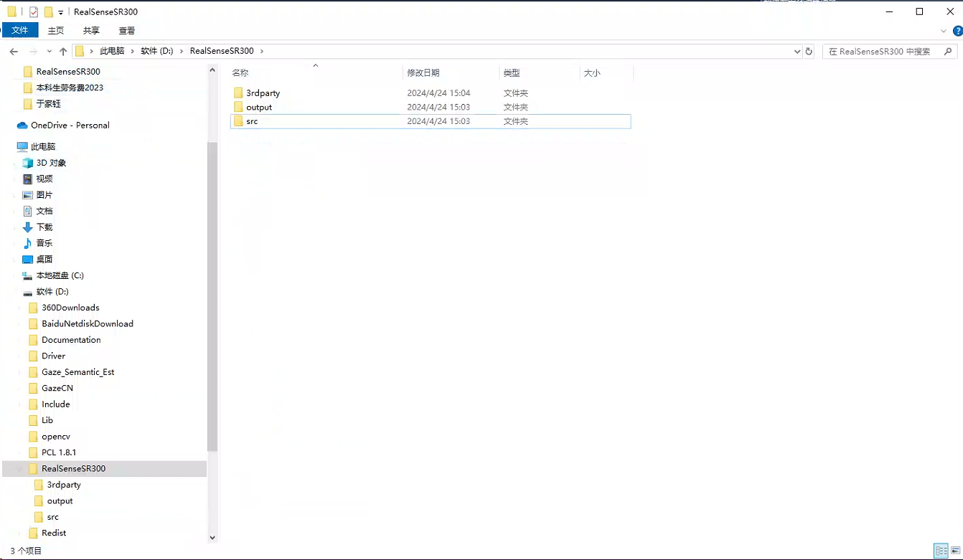Image resolution: width=963 pixels, height=560 pixels.
Task: Expand the BaiduNetdiskDownload tree node
Action: (20, 323)
